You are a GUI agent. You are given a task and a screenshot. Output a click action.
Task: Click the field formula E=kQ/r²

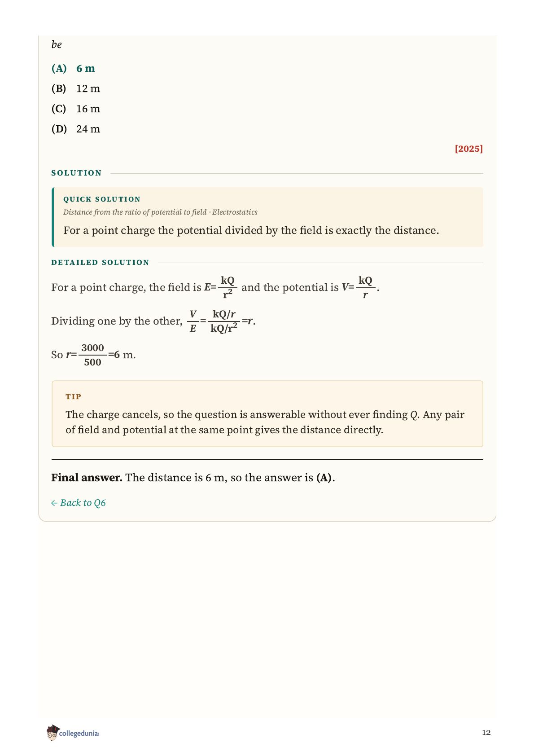(x=220, y=287)
